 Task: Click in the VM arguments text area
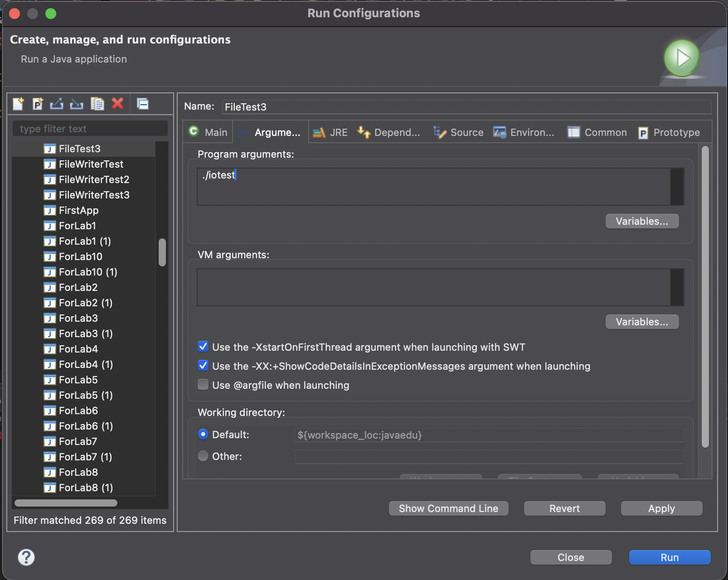click(x=434, y=287)
